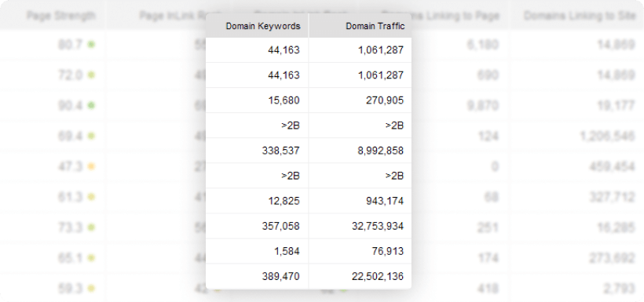Click the dot beside 65.1
Image resolution: width=644 pixels, height=302 pixels.
pyautogui.click(x=91, y=258)
